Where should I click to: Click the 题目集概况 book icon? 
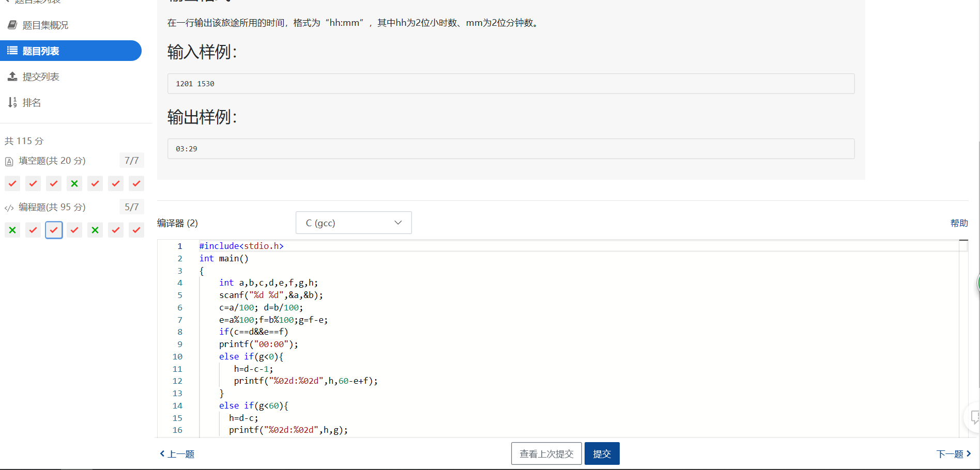[12, 25]
